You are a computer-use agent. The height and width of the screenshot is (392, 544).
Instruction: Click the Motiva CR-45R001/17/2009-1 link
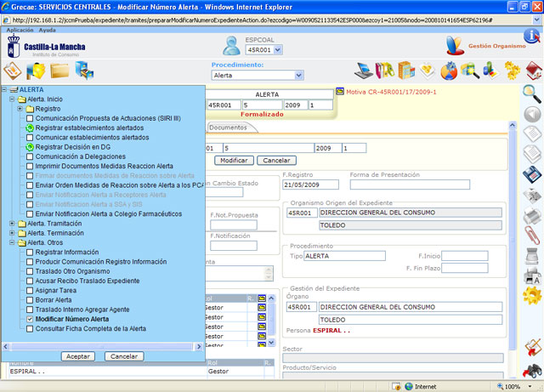pos(391,92)
